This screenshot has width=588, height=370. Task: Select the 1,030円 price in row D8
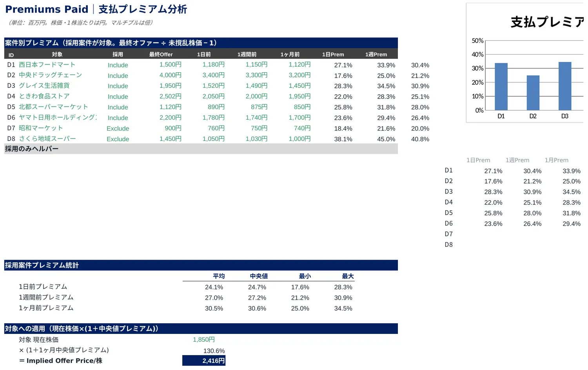[257, 139]
